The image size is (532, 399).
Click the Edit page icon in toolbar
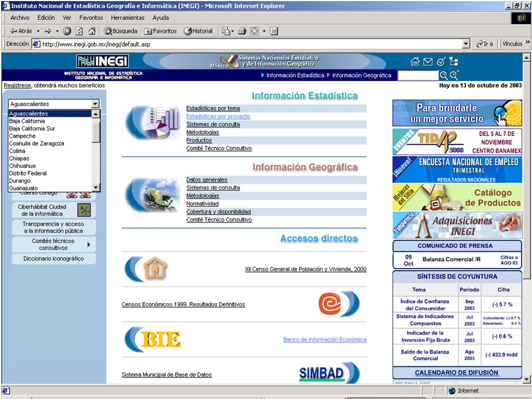click(274, 31)
